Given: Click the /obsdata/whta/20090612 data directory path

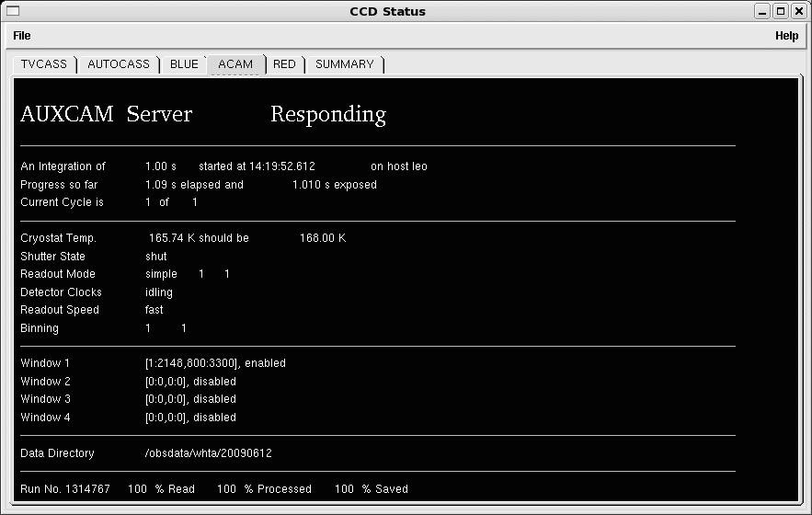Looking at the screenshot, I should (208, 453).
